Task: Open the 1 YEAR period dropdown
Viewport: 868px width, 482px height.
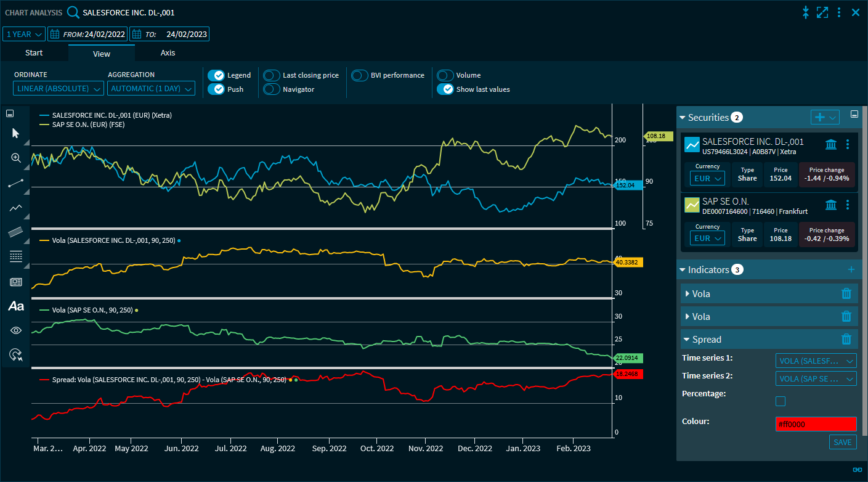Action: click(24, 35)
